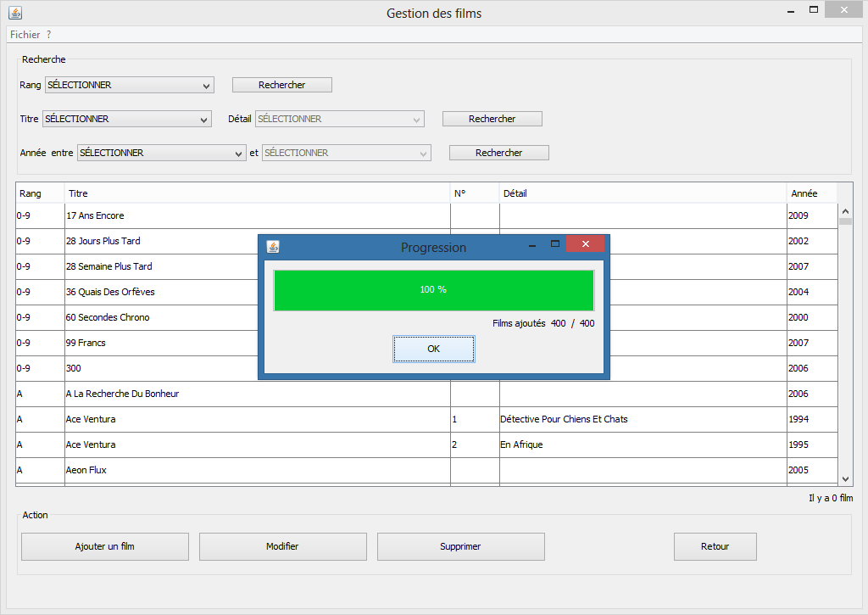
Task: Sort by the Titre column header
Action: (x=258, y=193)
